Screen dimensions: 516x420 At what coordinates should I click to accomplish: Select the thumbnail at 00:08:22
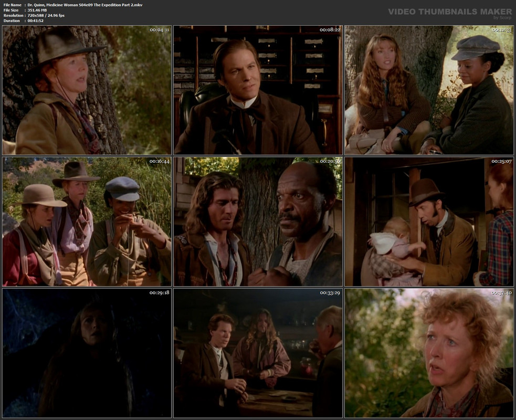click(258, 90)
